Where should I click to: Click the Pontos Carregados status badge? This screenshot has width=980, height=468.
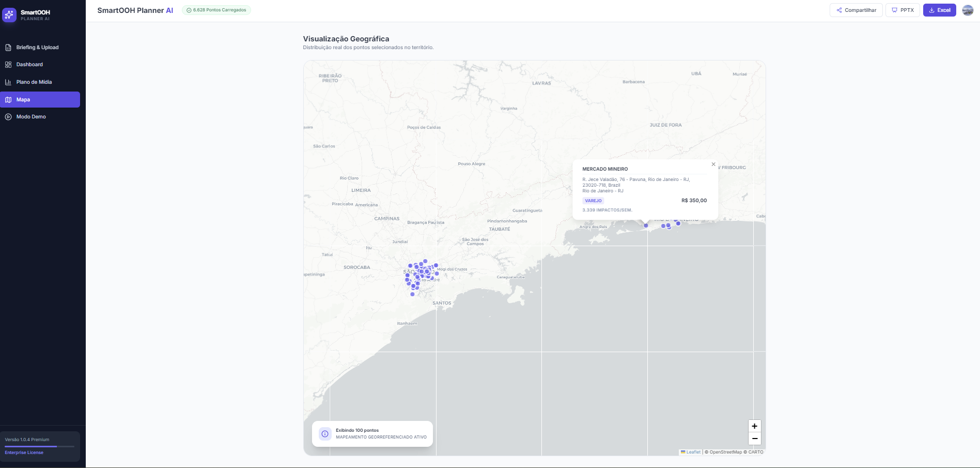[x=216, y=10]
